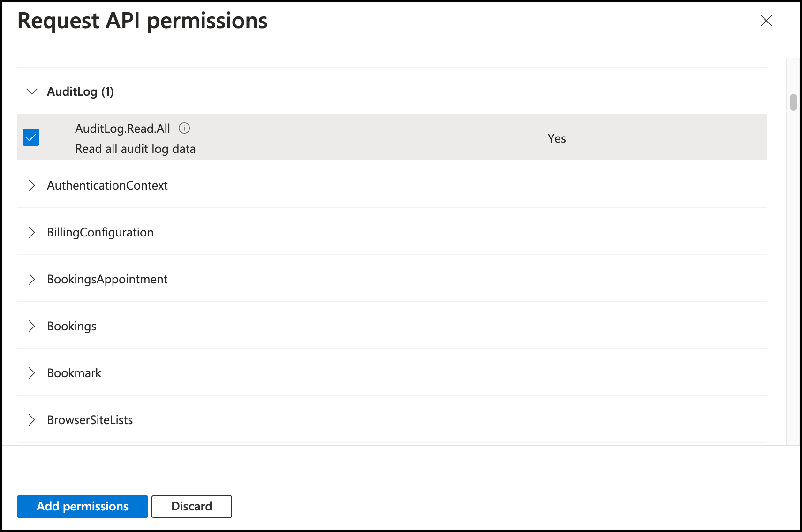Close the Request API permissions panel
Image resolution: width=802 pixels, height=532 pixels.
[x=766, y=21]
